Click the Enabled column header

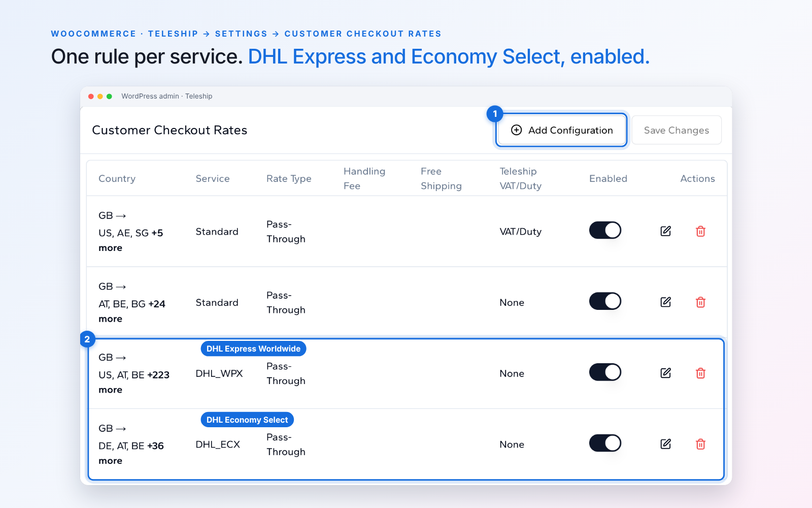(608, 179)
